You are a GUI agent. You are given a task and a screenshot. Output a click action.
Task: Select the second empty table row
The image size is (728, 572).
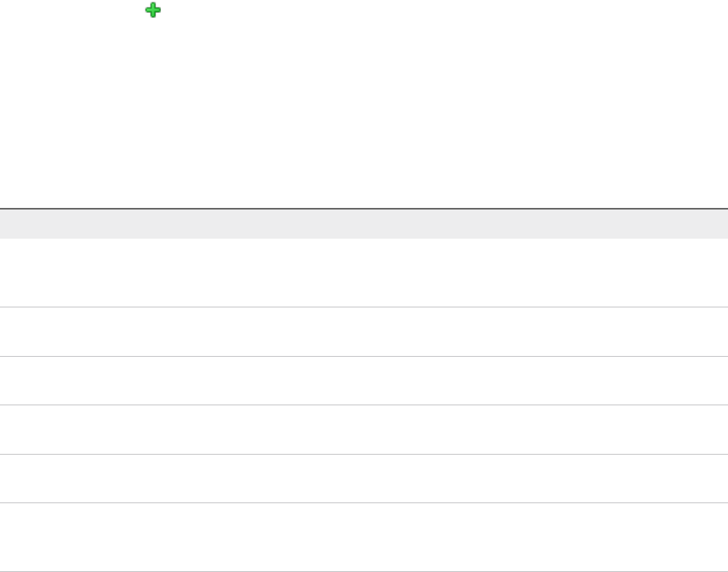364,332
